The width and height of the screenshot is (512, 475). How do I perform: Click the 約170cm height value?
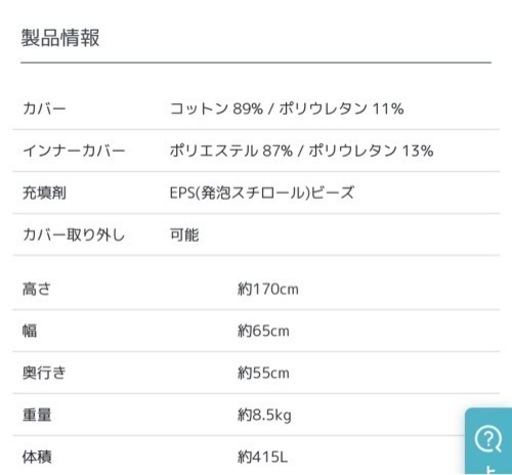click(x=268, y=289)
